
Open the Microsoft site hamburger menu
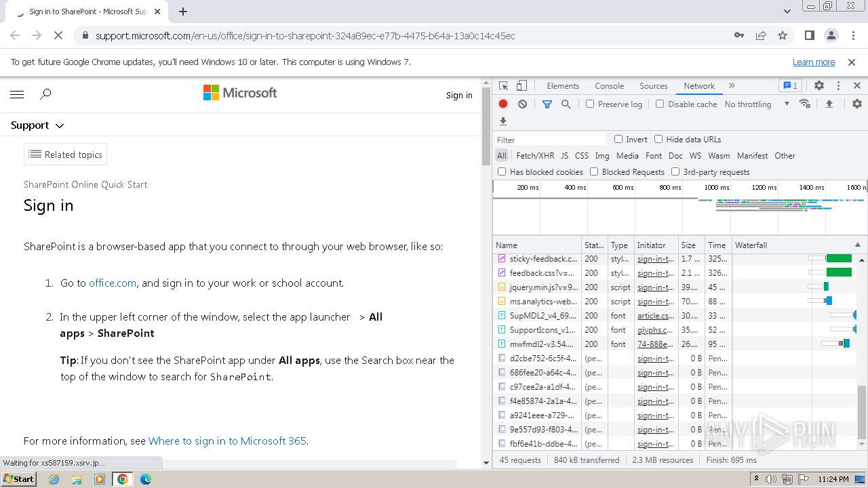tap(17, 95)
